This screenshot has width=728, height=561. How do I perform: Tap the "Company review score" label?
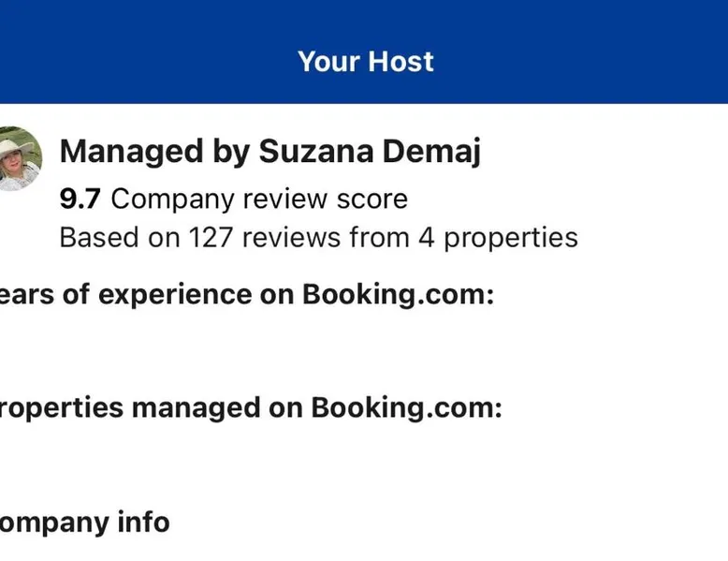pyautogui.click(x=259, y=199)
